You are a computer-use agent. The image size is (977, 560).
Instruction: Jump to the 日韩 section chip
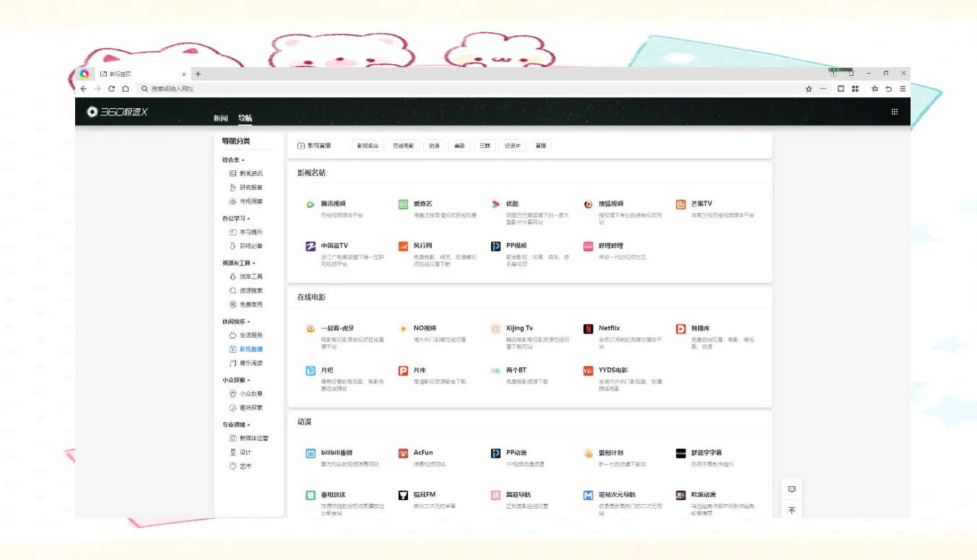coord(485,146)
